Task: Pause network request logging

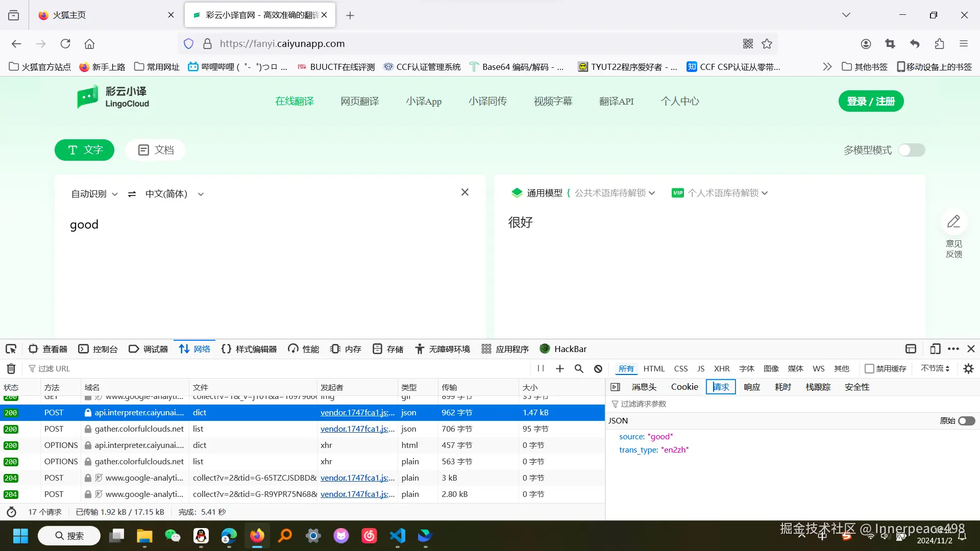Action: click(x=541, y=368)
